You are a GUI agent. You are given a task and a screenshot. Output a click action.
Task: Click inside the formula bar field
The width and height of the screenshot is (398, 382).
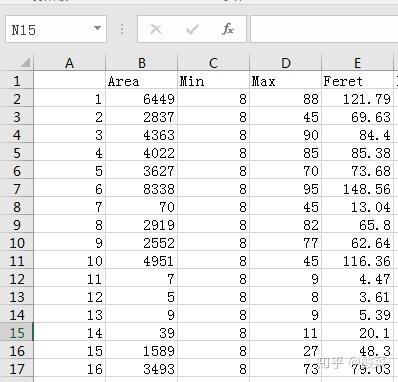tap(324, 29)
